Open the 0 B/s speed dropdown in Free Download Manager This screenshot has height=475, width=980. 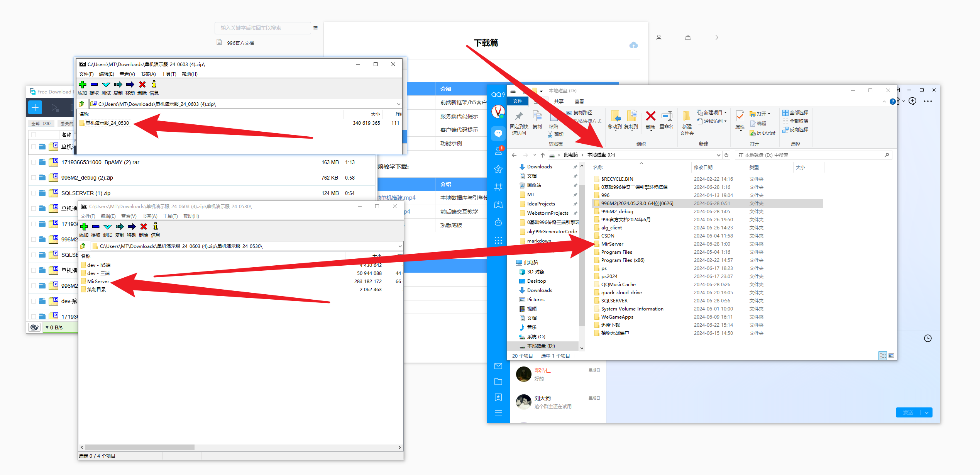54,327
